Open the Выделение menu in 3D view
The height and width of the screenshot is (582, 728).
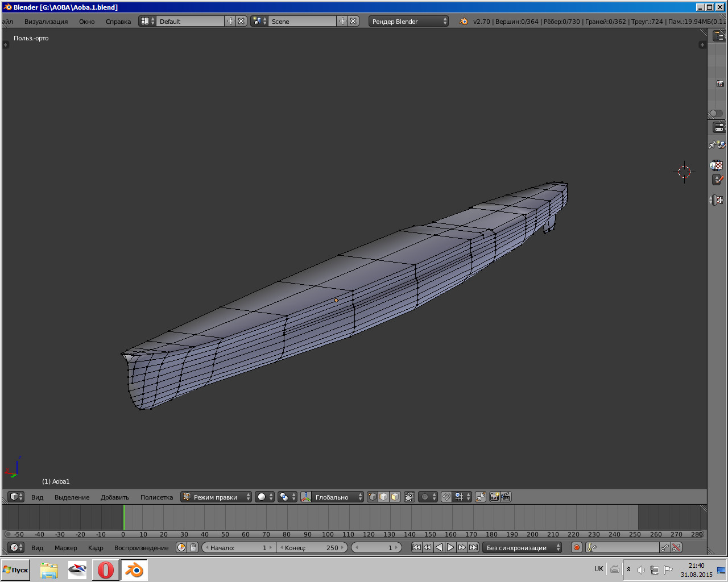[72, 497]
